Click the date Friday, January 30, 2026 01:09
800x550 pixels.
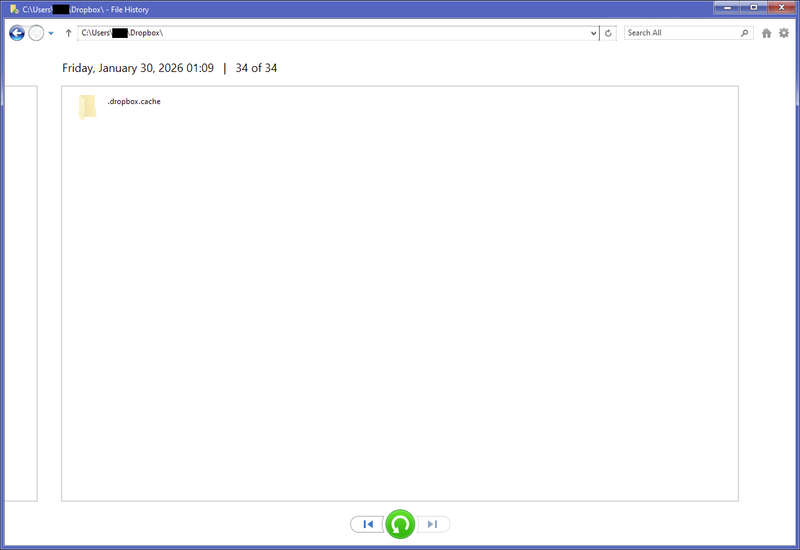click(138, 68)
